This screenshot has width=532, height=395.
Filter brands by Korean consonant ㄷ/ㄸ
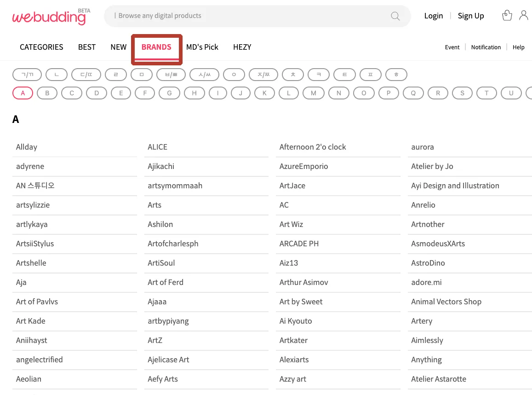coord(86,75)
